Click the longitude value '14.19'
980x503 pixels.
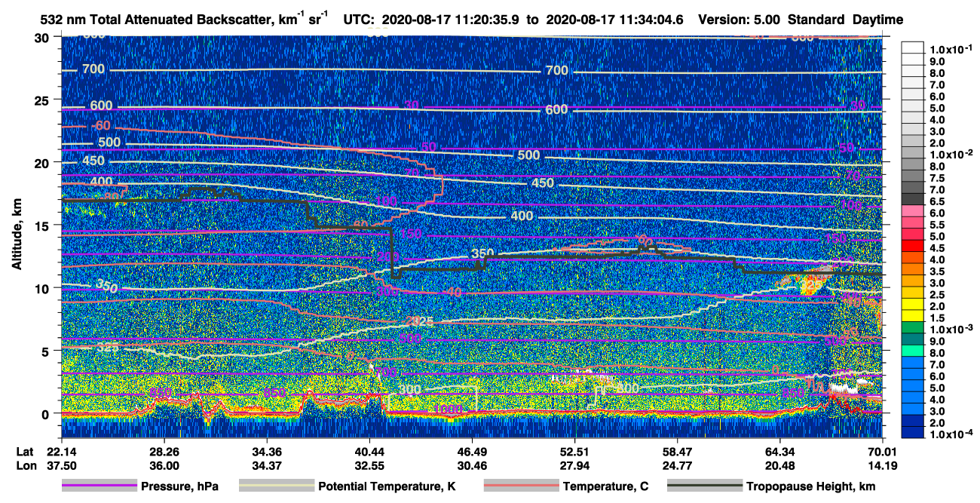pyautogui.click(x=883, y=466)
